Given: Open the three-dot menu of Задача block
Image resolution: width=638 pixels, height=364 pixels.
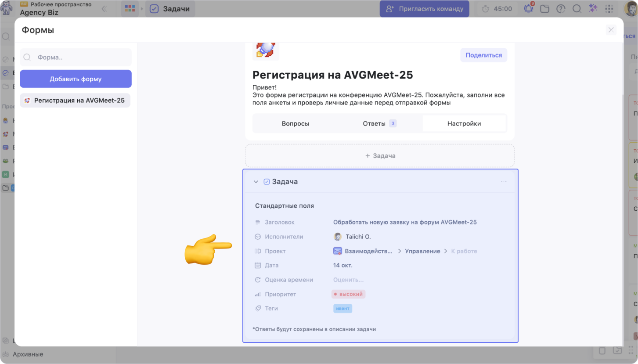Looking at the screenshot, I should coord(504,182).
